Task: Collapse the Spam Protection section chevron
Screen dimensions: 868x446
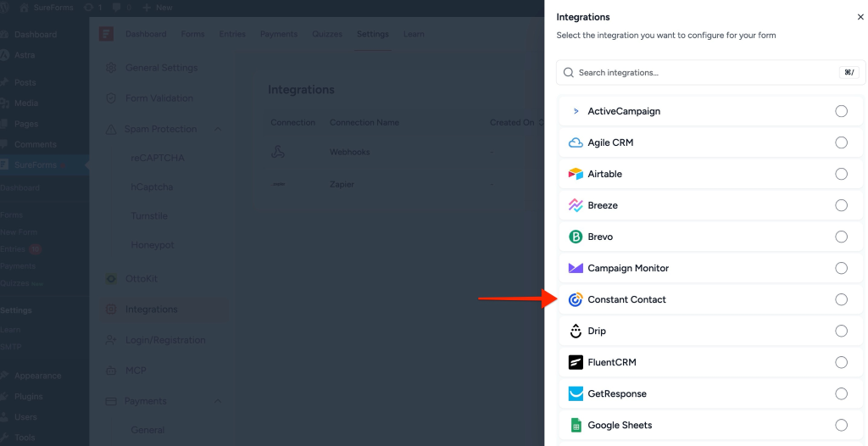Action: [218, 129]
